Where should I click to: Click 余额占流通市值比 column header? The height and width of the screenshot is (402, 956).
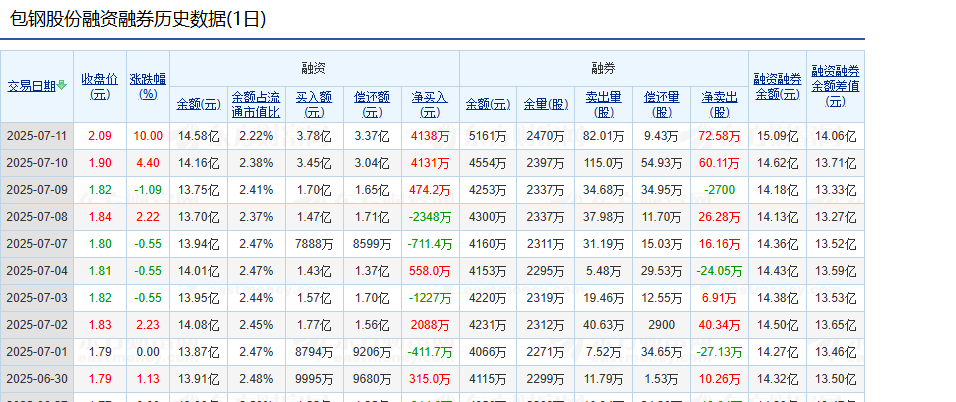tap(256, 104)
